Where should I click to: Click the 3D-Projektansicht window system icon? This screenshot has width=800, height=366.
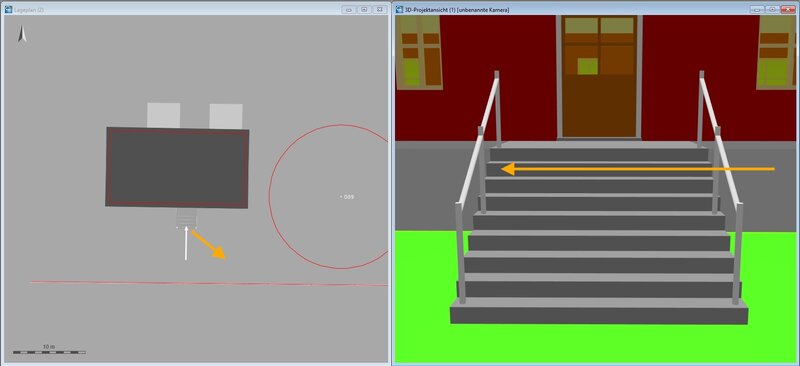(398, 9)
